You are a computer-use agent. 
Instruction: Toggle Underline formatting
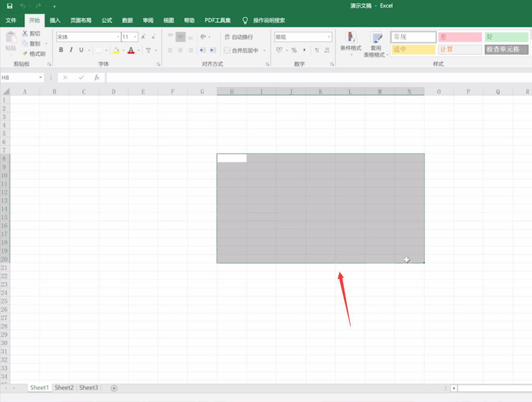tap(81, 50)
